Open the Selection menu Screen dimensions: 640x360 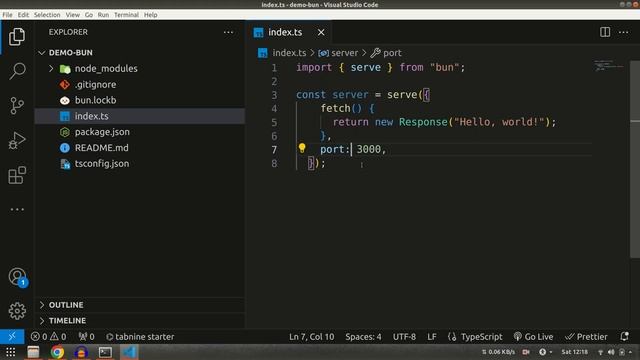click(47, 15)
